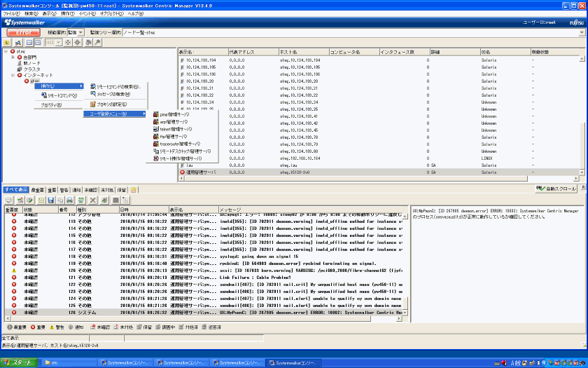Select arp(管理サーバ) user menu entry
The image size is (588, 368).
tap(182, 122)
